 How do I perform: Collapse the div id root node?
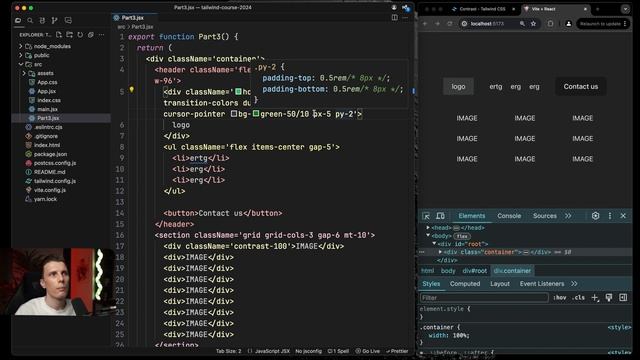click(x=434, y=244)
